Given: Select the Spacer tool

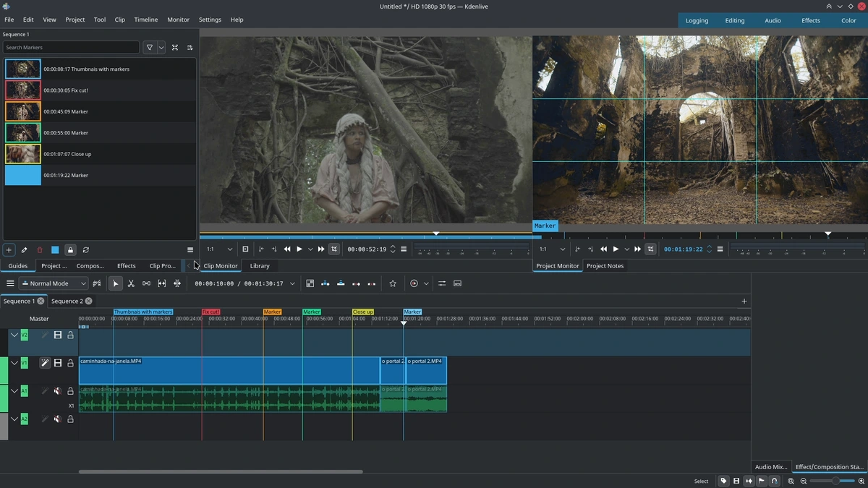Looking at the screenshot, I should click(146, 283).
